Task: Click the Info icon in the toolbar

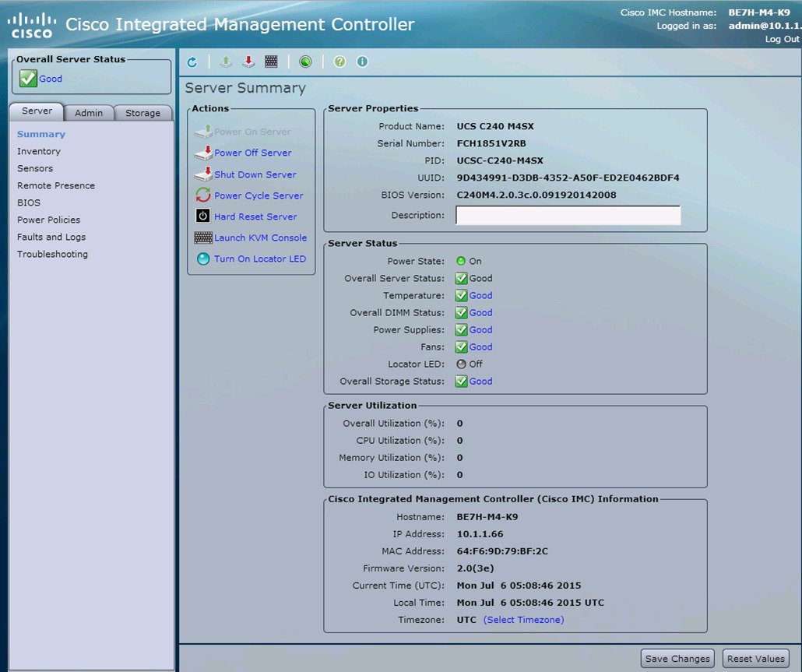Action: (362, 62)
